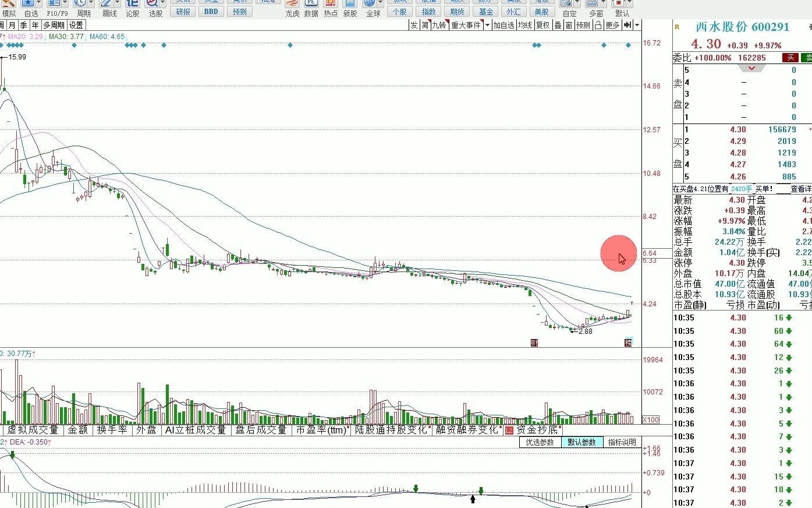
Task: Expand the 全球 dropdown arrow
Action: coord(381,3)
